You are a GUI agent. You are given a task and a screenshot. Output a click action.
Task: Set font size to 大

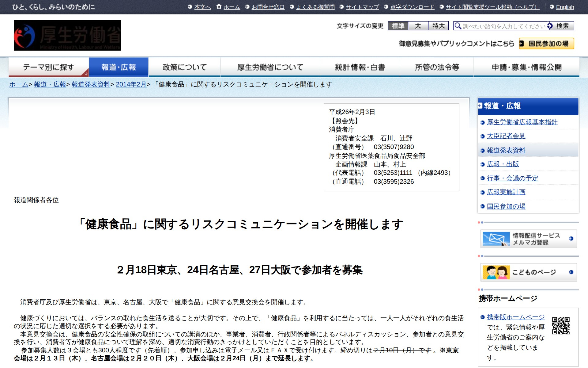pos(418,26)
